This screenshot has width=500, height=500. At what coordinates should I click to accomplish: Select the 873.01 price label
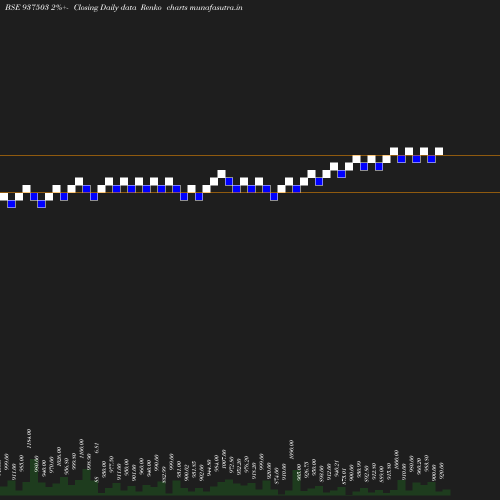point(344,476)
